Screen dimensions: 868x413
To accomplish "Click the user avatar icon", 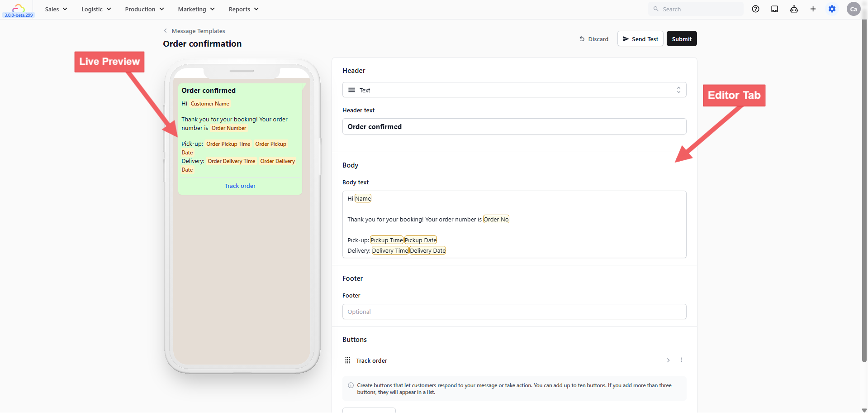I will coord(854,9).
